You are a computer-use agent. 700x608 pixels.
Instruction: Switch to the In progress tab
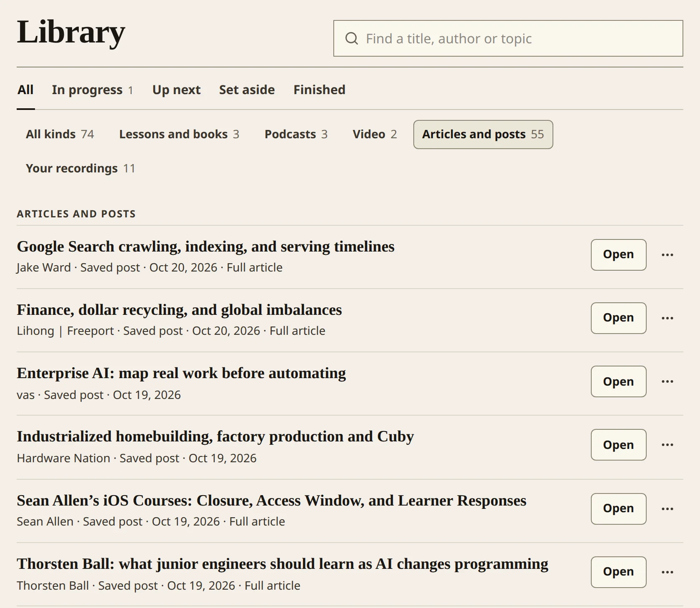click(x=92, y=90)
